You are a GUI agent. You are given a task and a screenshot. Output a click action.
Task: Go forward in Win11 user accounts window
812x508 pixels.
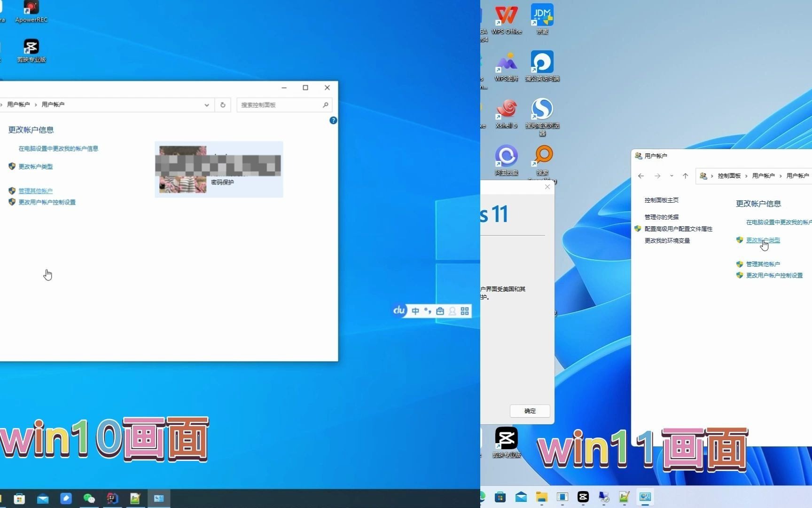tap(657, 176)
